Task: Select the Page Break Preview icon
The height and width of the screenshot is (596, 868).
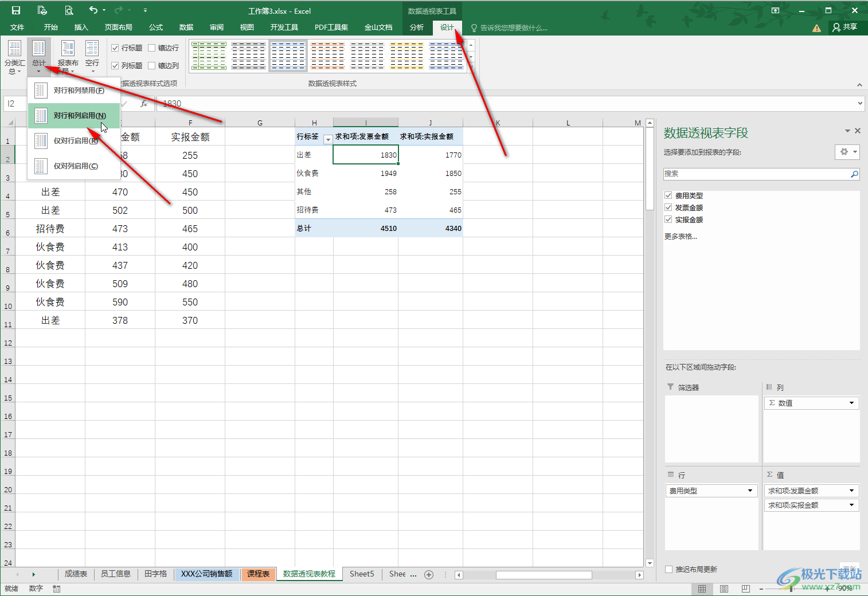Action: pyautogui.click(x=745, y=589)
